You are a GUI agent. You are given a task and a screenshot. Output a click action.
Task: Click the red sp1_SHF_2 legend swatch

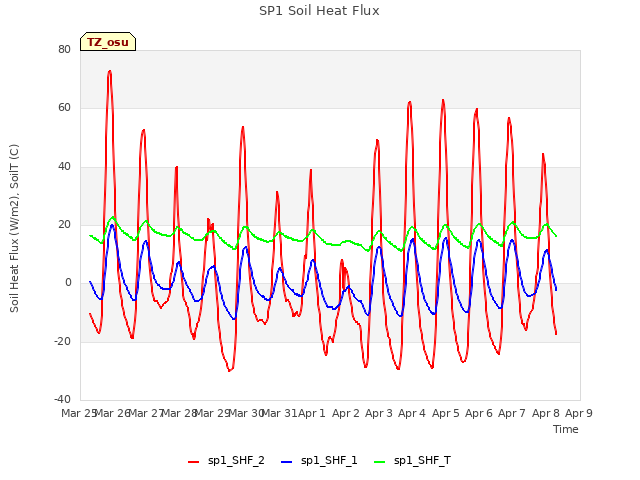pos(193,462)
